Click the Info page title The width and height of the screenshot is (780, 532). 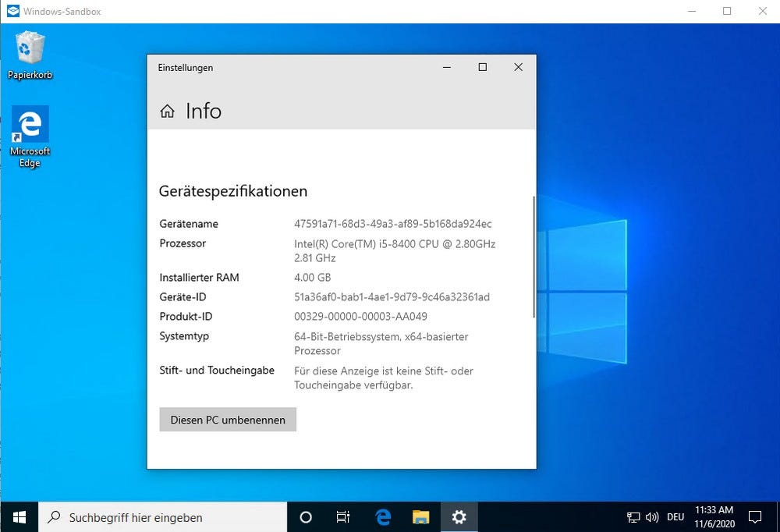(204, 111)
